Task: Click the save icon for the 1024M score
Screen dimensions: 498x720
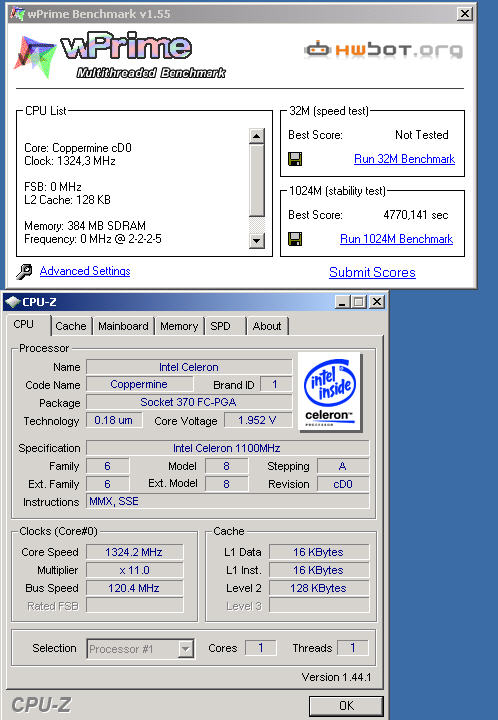Action: click(x=295, y=239)
